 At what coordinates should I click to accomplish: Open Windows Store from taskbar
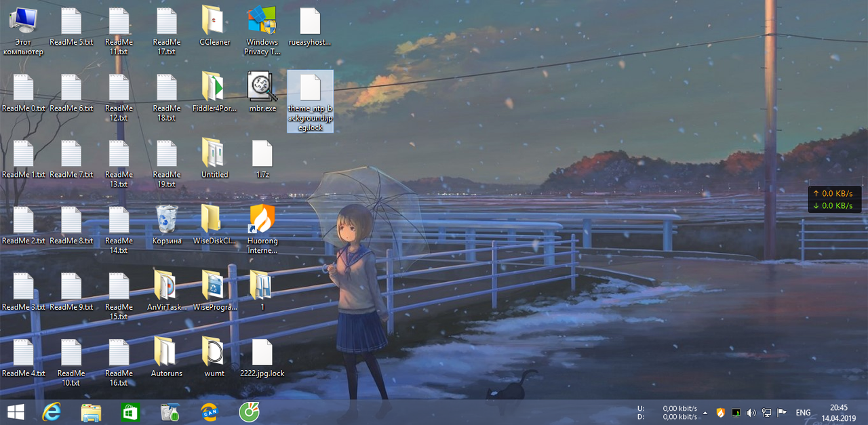pyautogui.click(x=130, y=412)
